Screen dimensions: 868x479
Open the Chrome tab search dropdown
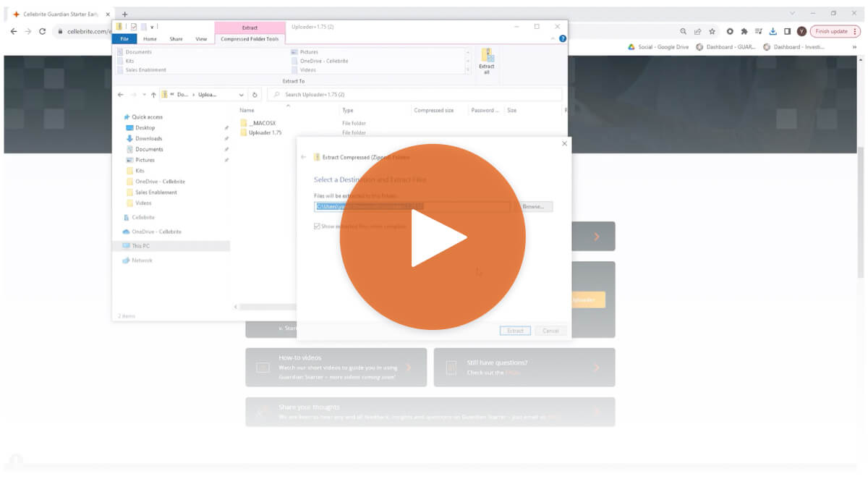coord(792,13)
